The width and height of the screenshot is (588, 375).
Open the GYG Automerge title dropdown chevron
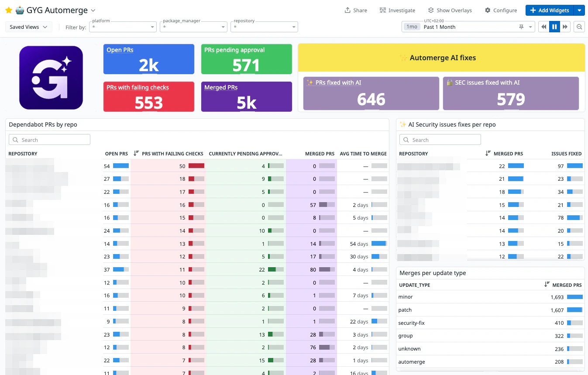click(x=93, y=10)
